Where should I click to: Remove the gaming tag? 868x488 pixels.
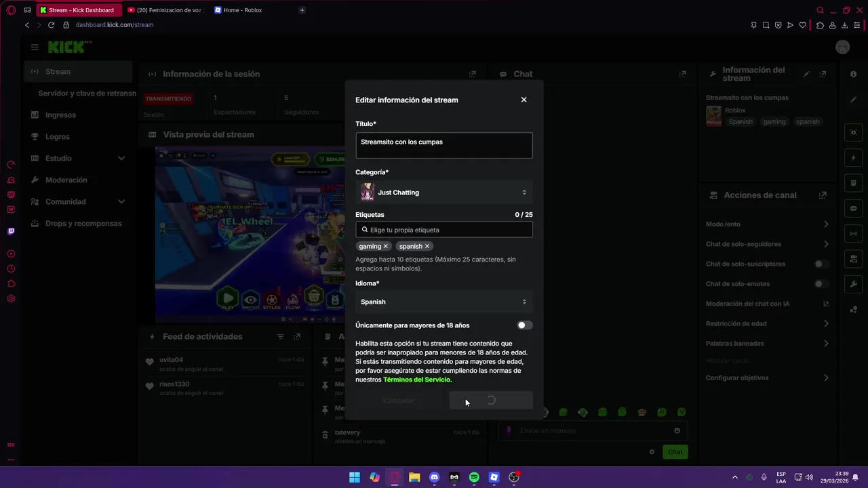(386, 246)
